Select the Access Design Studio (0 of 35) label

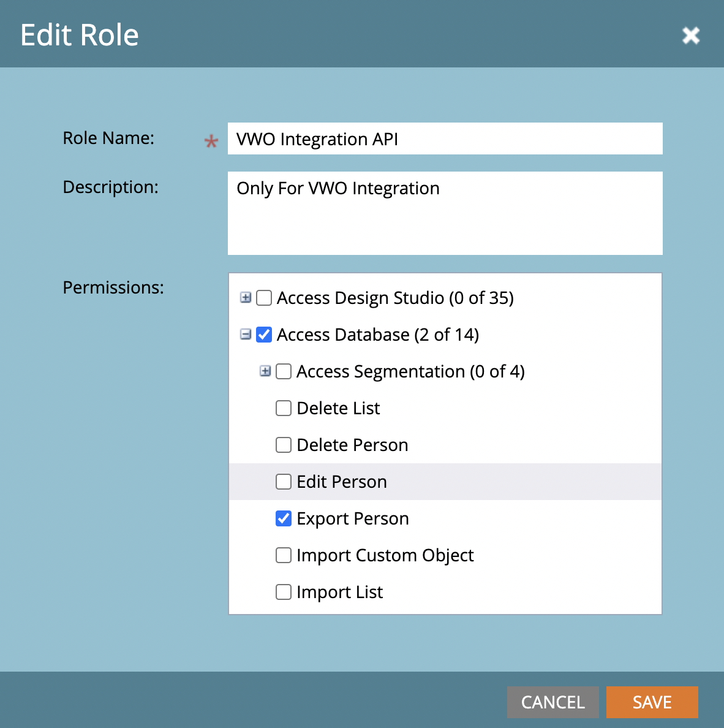coord(396,298)
